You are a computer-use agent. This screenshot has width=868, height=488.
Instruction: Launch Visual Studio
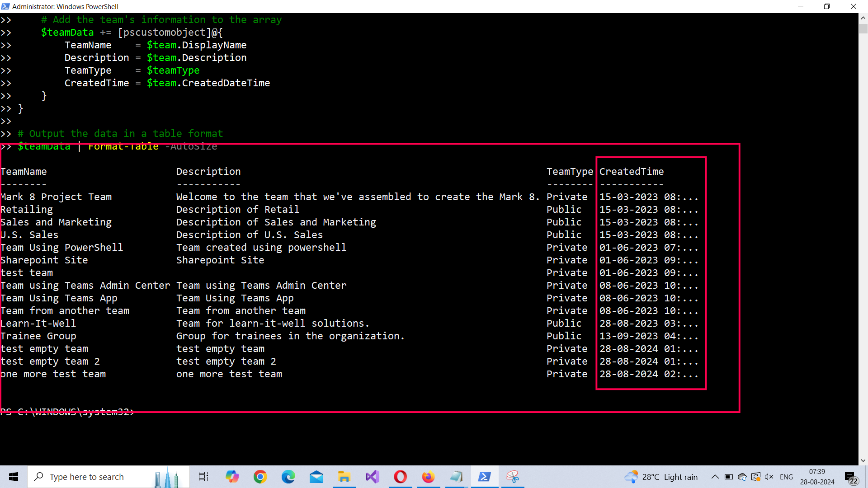[x=372, y=477]
